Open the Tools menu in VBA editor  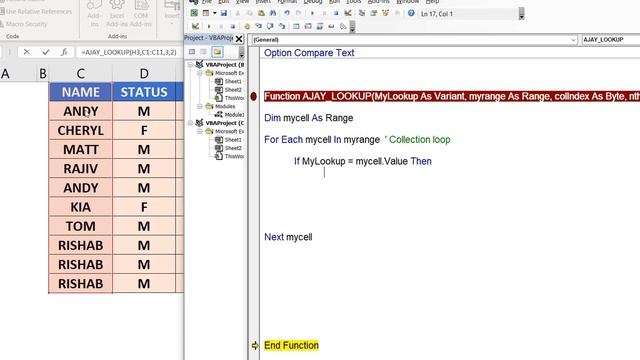tap(353, 2)
